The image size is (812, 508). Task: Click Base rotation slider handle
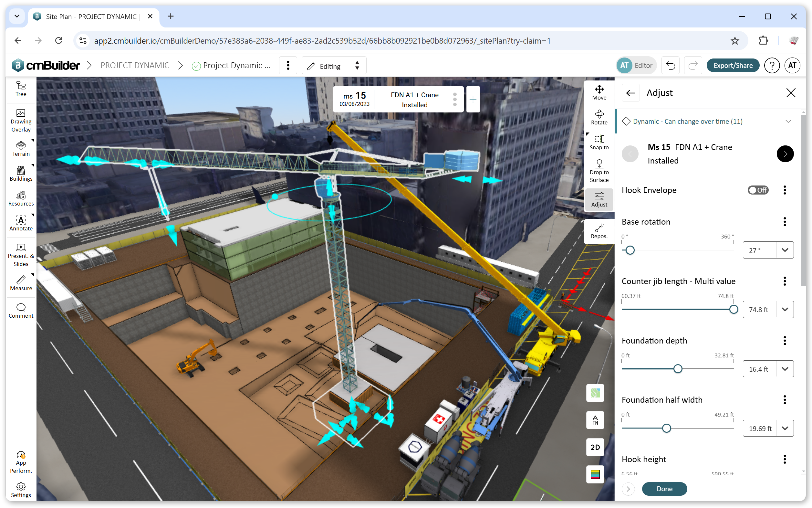point(630,250)
